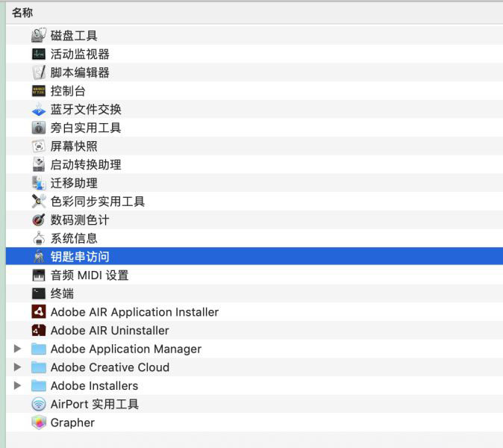
Task: Click the 迁移助理 label
Action: pos(74,183)
